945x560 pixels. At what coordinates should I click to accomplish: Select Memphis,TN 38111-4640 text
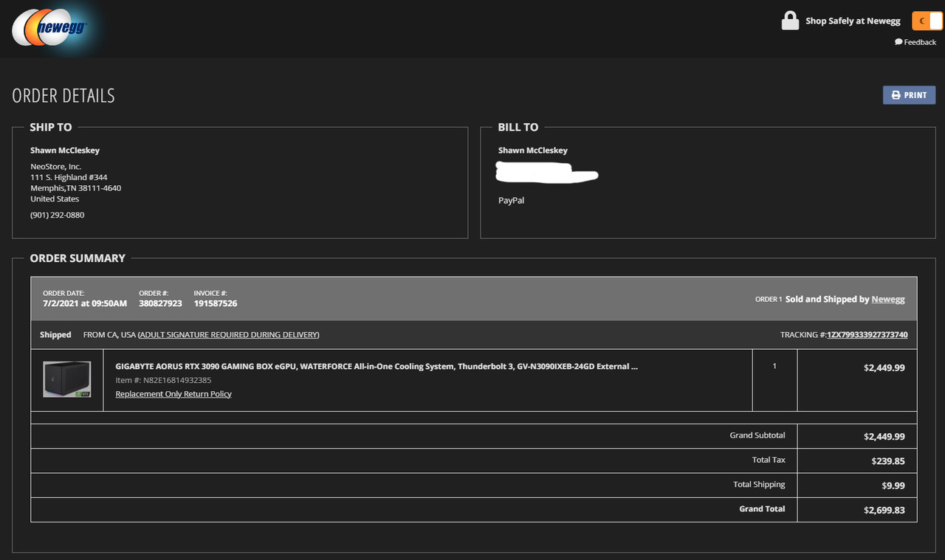click(x=75, y=188)
